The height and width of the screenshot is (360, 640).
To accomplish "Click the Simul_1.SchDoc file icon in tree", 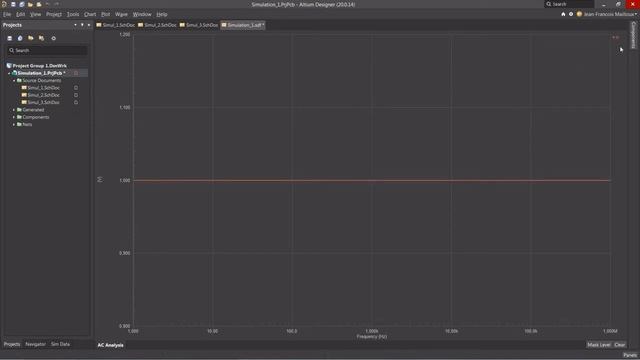I will [x=24, y=87].
